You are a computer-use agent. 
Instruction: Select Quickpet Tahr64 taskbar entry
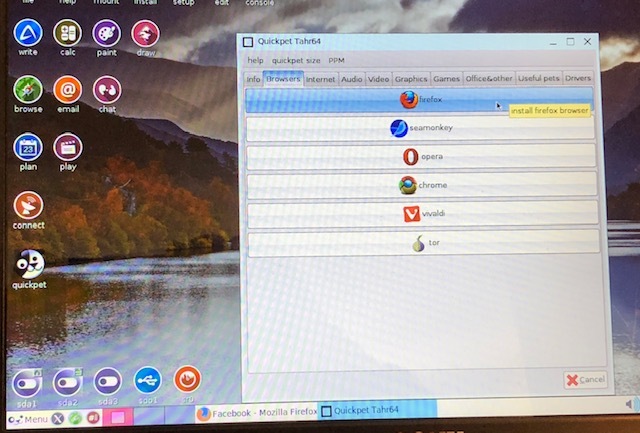point(378,411)
